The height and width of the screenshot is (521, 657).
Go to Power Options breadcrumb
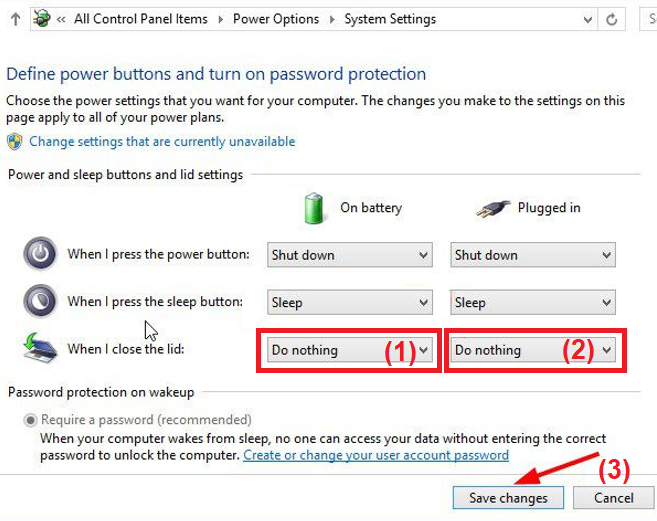coord(276,19)
